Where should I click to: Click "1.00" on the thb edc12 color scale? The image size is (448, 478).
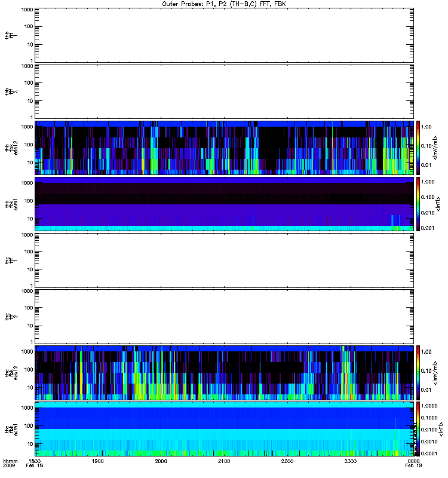coord(426,127)
